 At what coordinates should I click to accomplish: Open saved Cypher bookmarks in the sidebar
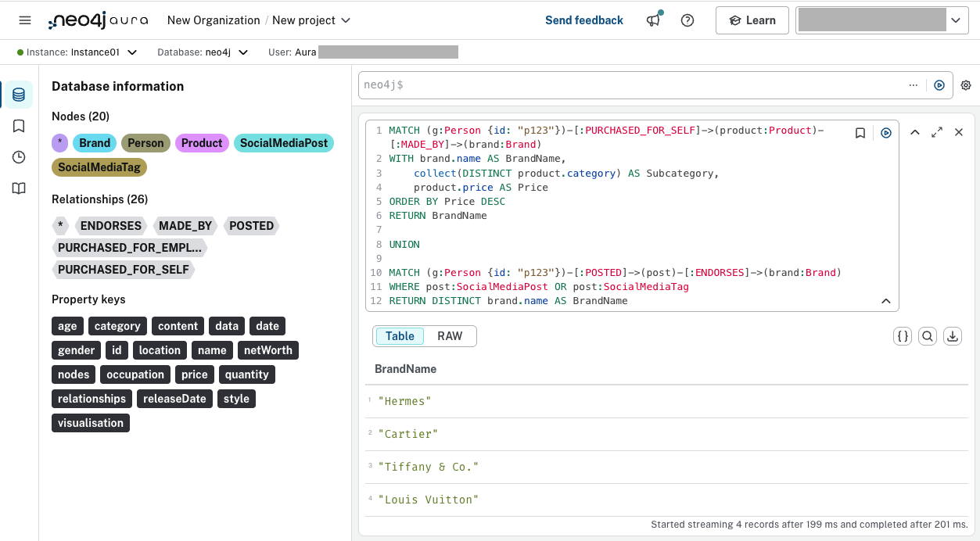click(17, 125)
